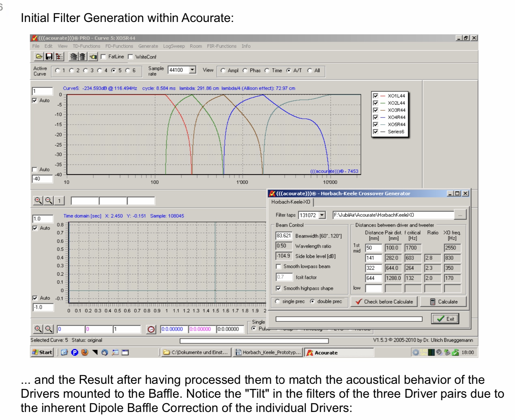Open the FIR-Functions menu
This screenshot has height=420, width=515.
222,46
